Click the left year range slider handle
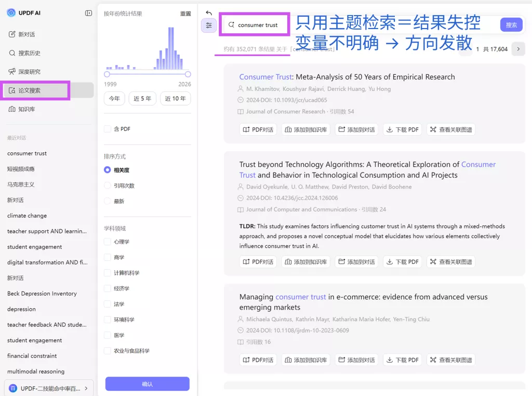 pyautogui.click(x=107, y=74)
